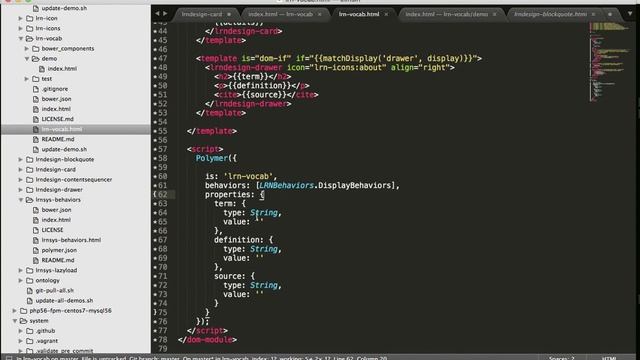
Task: Click the open lrnsys-behaviors folder icon
Action: click(29, 200)
